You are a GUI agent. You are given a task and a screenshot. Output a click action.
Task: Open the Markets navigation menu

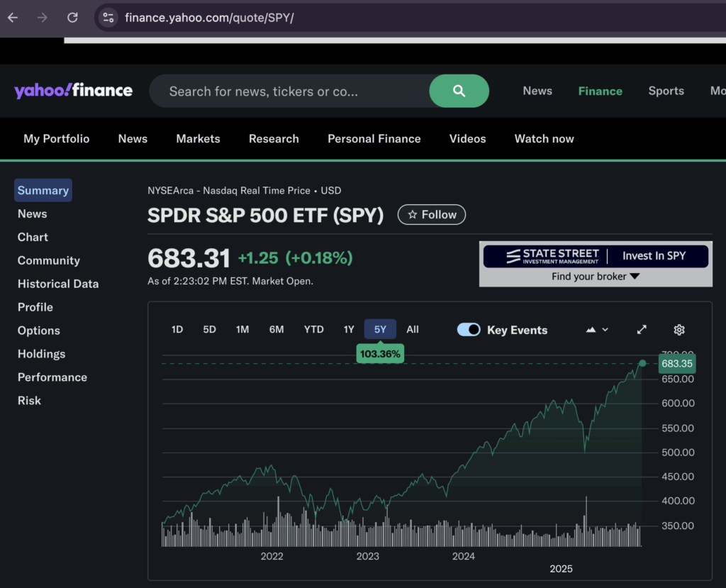pos(198,139)
